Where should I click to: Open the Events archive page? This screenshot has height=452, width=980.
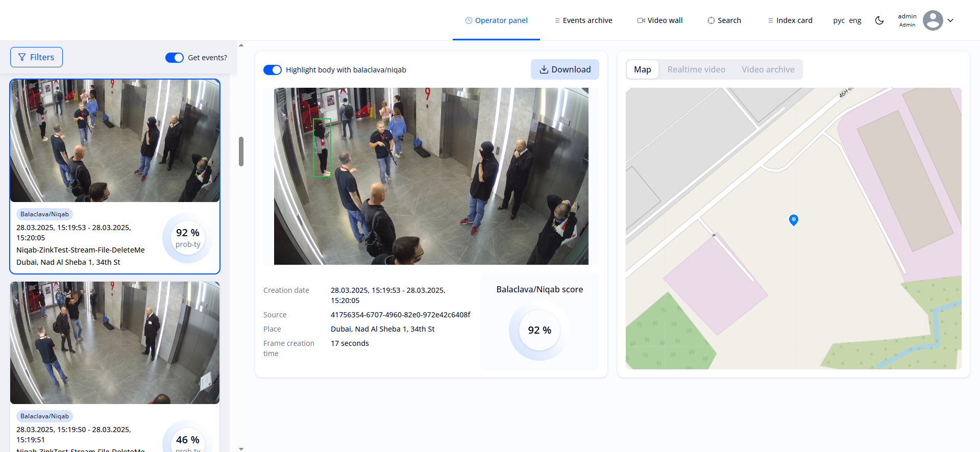(x=583, y=20)
